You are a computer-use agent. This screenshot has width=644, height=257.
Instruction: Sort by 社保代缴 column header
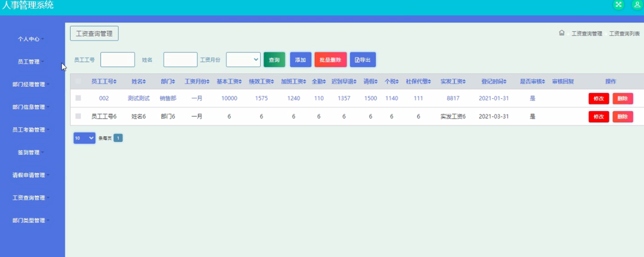tap(419, 82)
